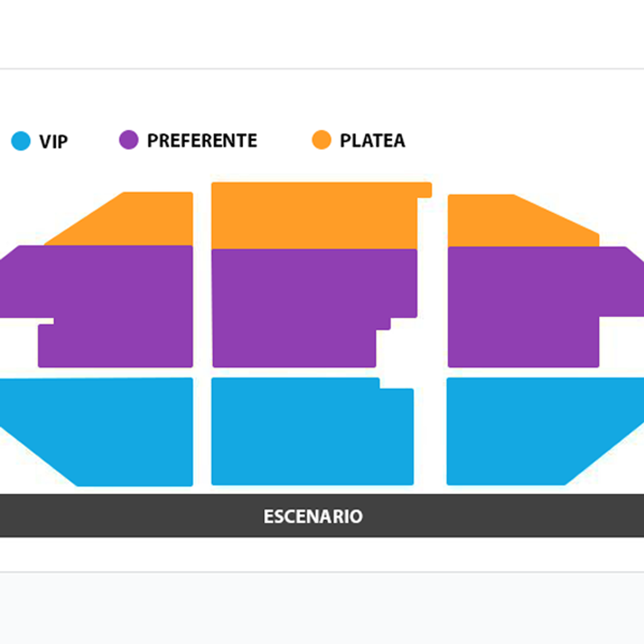Select the center blue VIP section
This screenshot has height=644, width=644.
[312, 431]
